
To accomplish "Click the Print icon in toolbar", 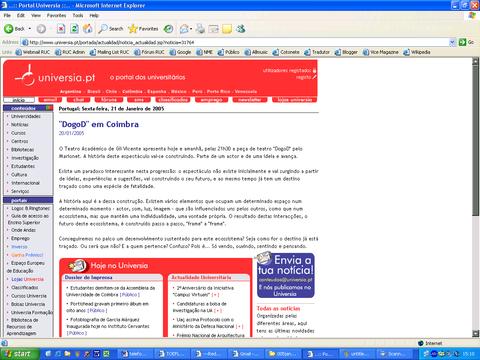I will [x=200, y=29].
